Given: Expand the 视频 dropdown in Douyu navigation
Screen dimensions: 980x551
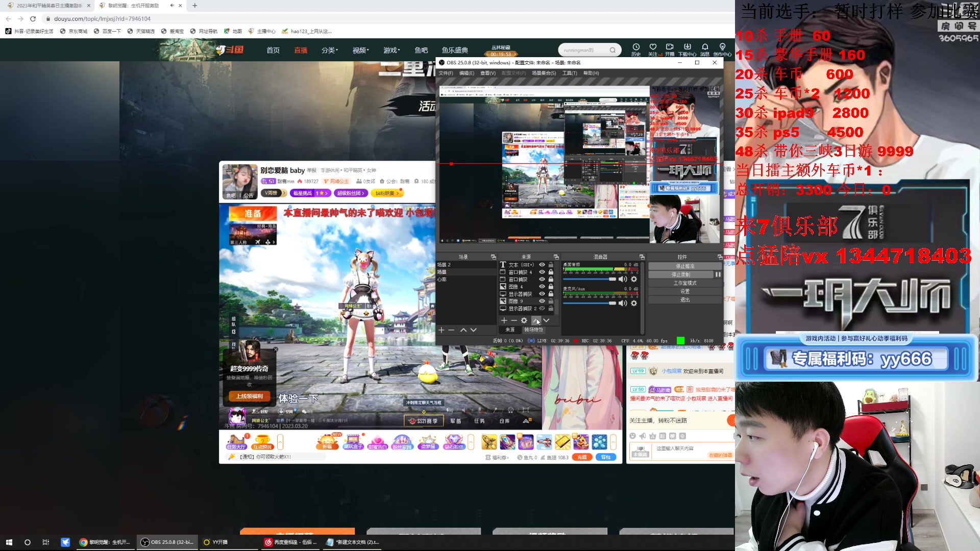Looking at the screenshot, I should coord(360,50).
